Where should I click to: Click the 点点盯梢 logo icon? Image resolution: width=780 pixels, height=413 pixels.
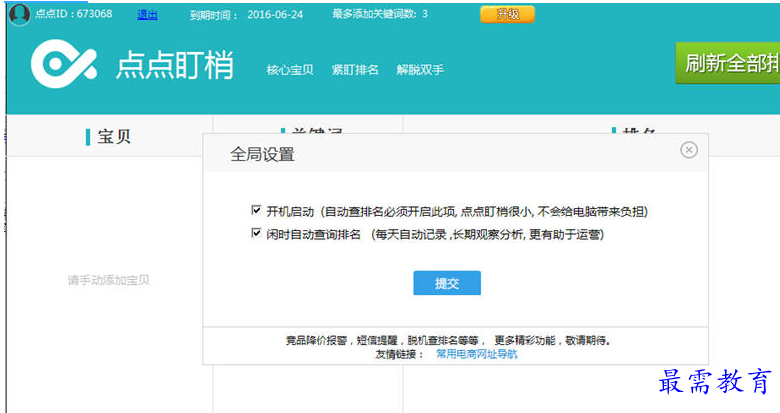point(64,64)
